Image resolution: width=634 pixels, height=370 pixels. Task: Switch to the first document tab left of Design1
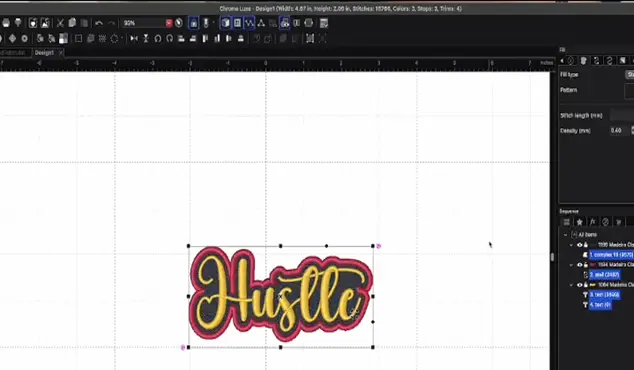pyautogui.click(x=13, y=53)
